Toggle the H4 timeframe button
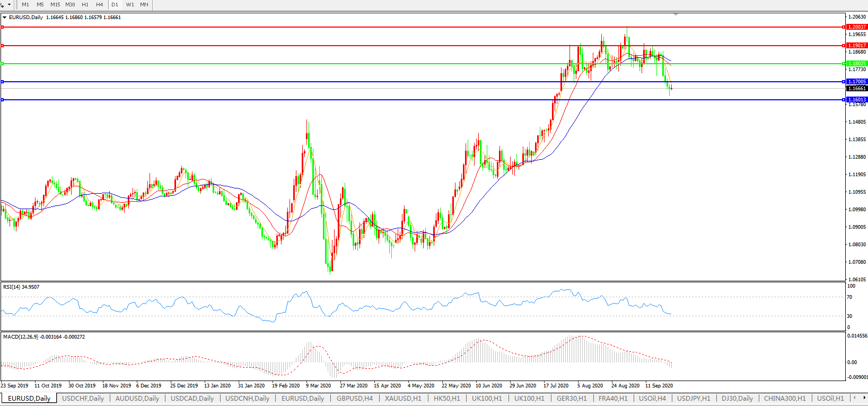This screenshot has height=406, width=868. pos(100,5)
